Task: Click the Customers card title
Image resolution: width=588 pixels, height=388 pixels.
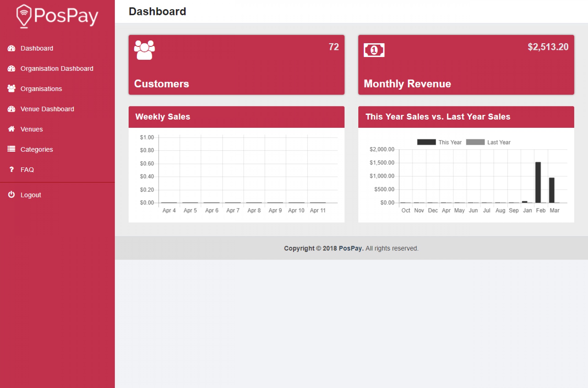Action: pos(161,84)
